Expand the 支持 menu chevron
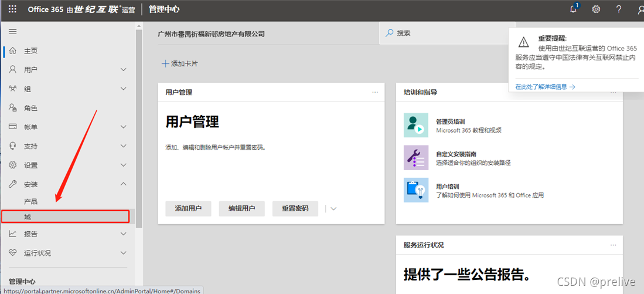This screenshot has width=644, height=294. (123, 146)
